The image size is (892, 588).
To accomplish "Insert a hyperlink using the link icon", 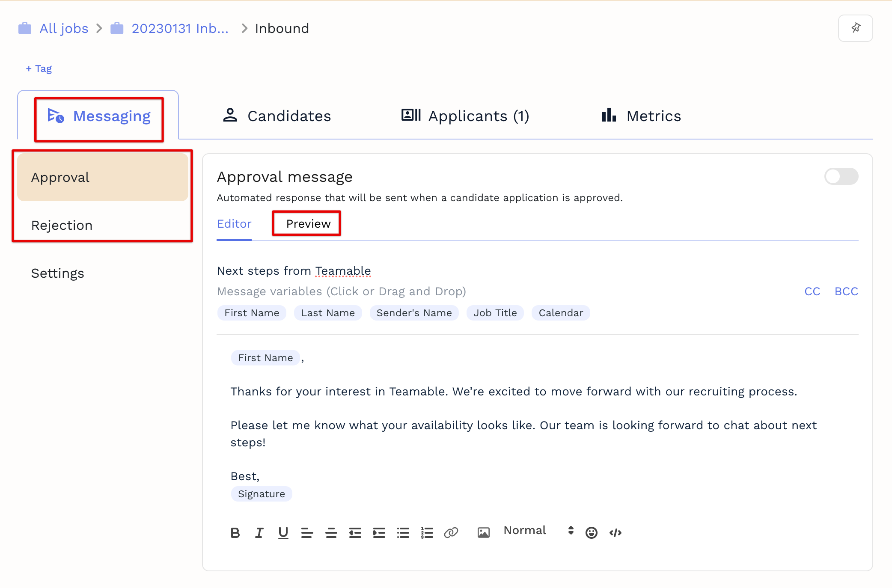I will (451, 532).
